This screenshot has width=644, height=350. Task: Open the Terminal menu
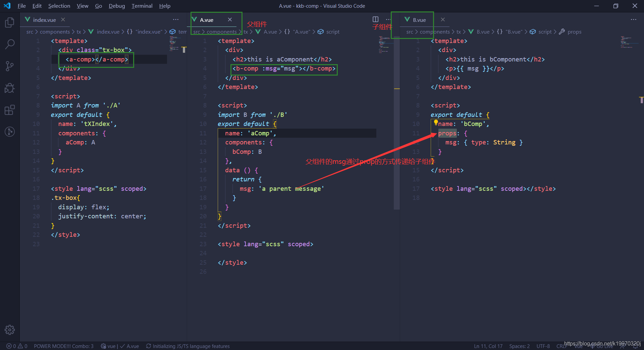142,6
